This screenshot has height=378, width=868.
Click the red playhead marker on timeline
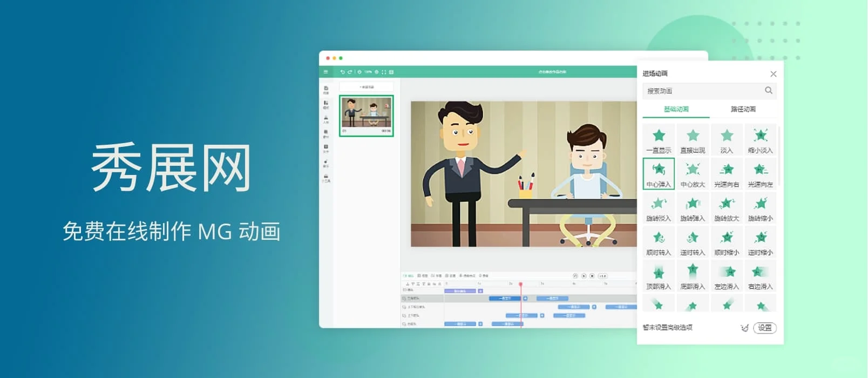pyautogui.click(x=521, y=284)
